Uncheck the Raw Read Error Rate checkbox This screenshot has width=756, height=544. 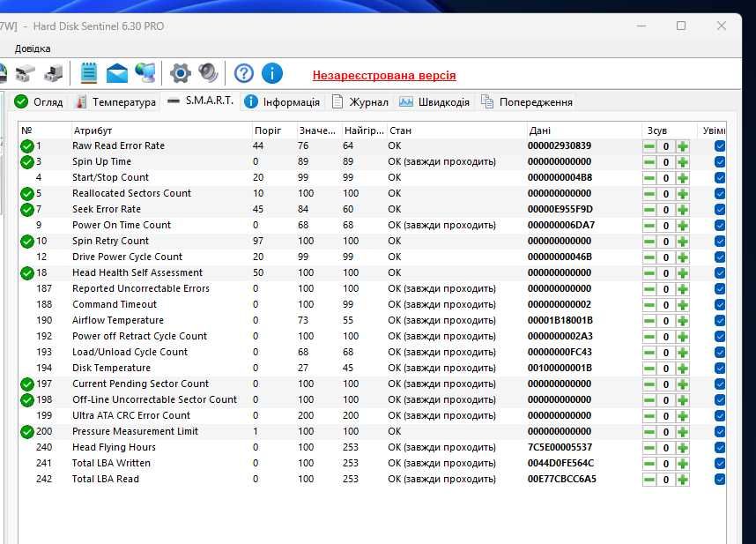tap(720, 146)
